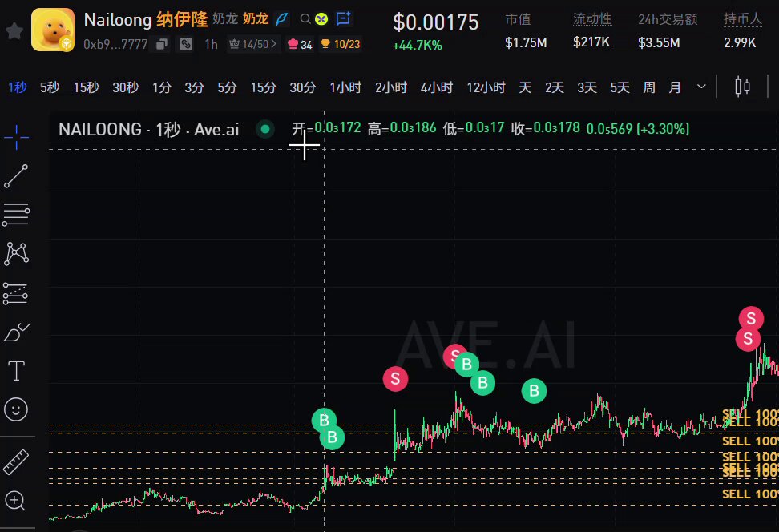Switch to the 3分 interval
Viewport: 779px width, 532px height.
194,87
